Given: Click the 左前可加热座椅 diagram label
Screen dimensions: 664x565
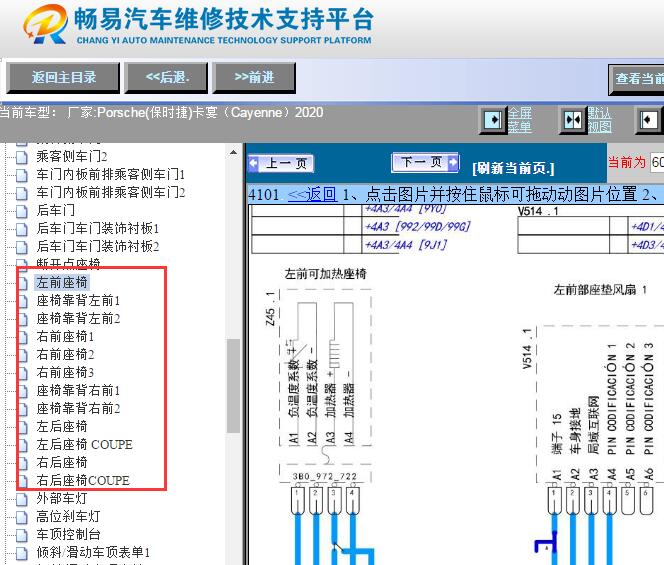Looking at the screenshot, I should pyautogui.click(x=325, y=274).
